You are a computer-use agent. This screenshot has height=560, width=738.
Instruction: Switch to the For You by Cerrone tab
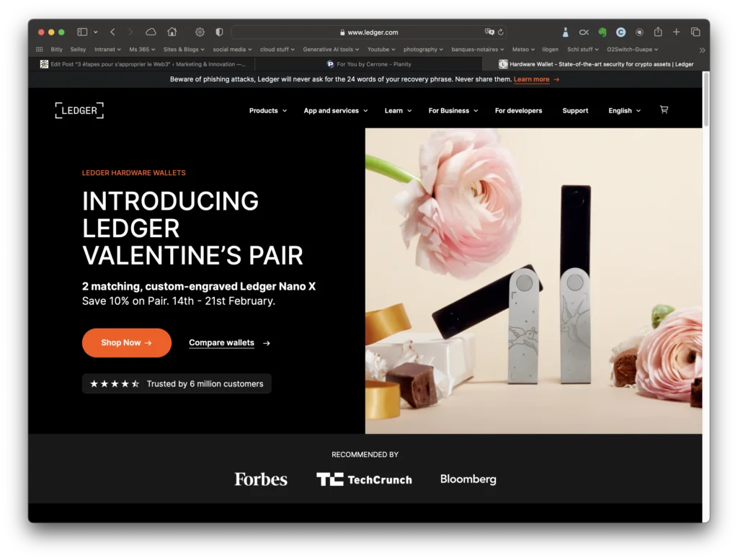click(x=369, y=64)
